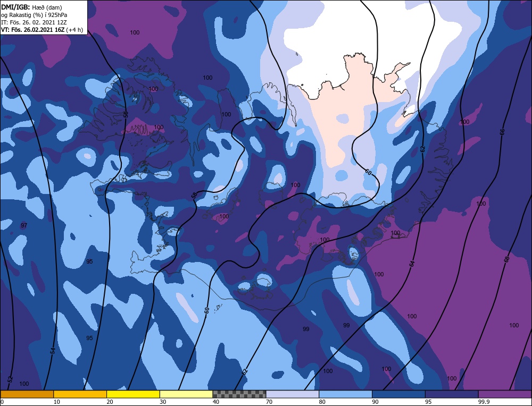Click the 'IT: Fös. 26. 02. 2021 12Z' line
532x406 pixels.
(34, 22)
